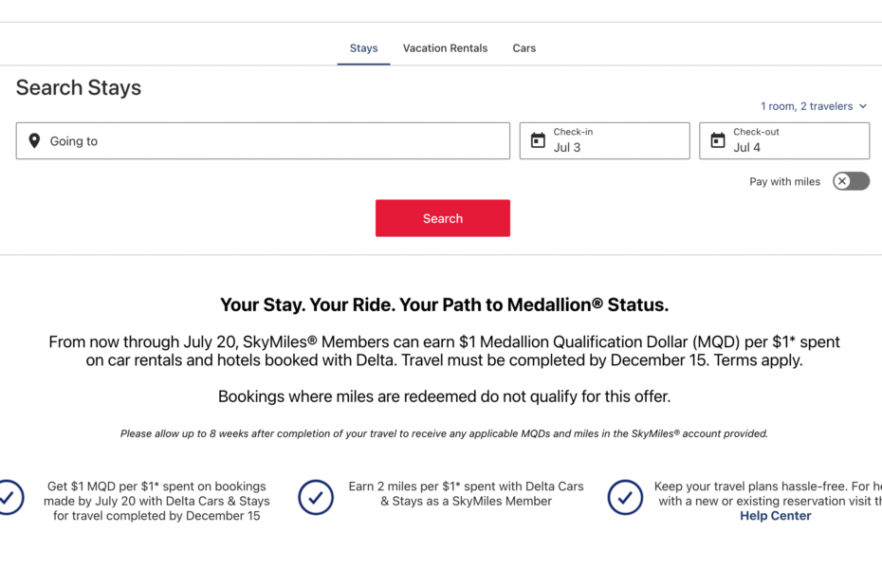Expand the 1 room, 2 travelers selector
The image size is (882, 588).
(x=814, y=106)
